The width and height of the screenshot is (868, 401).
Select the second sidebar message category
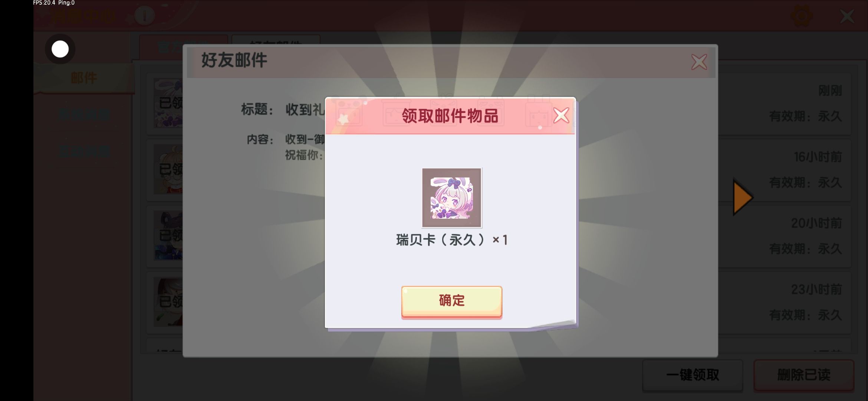click(84, 115)
